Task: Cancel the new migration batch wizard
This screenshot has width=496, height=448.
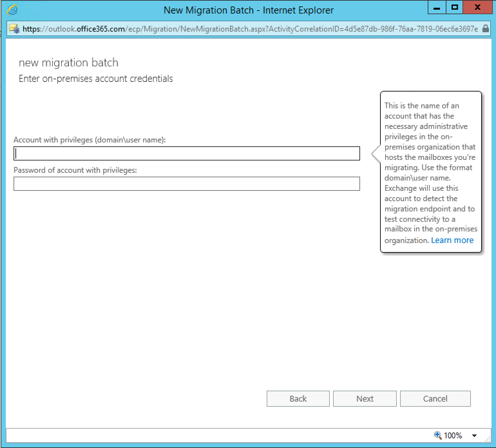Action: coord(435,399)
